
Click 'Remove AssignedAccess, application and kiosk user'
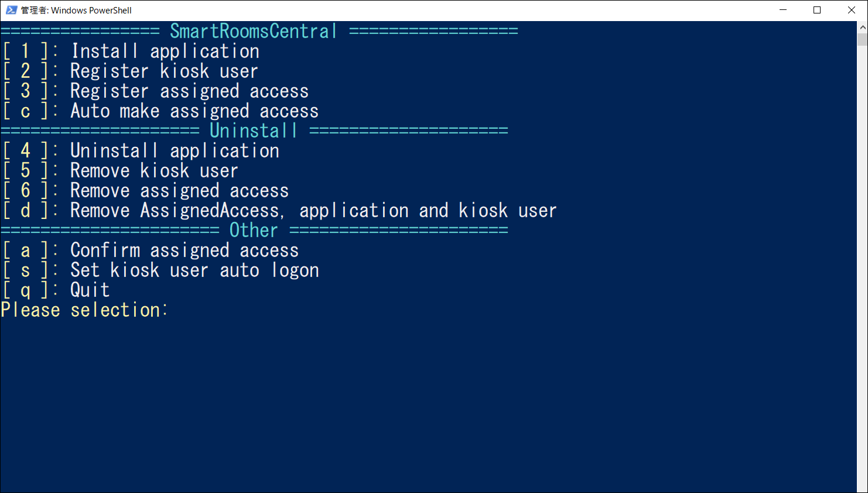(x=313, y=211)
